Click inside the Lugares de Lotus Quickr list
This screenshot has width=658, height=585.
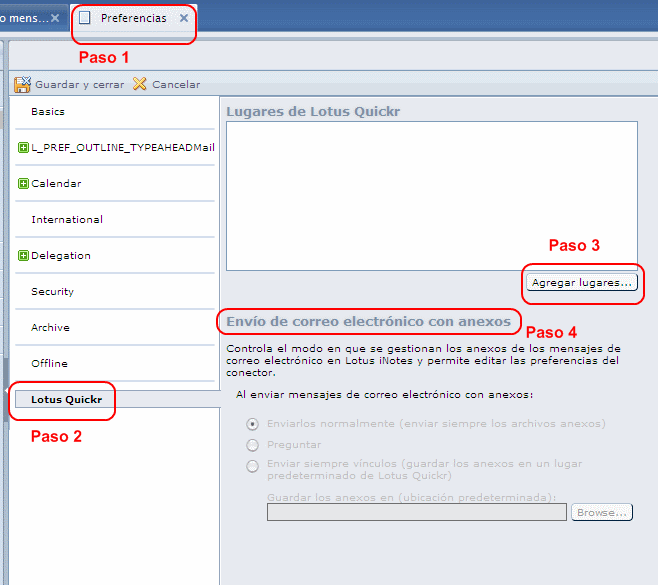tap(432, 196)
